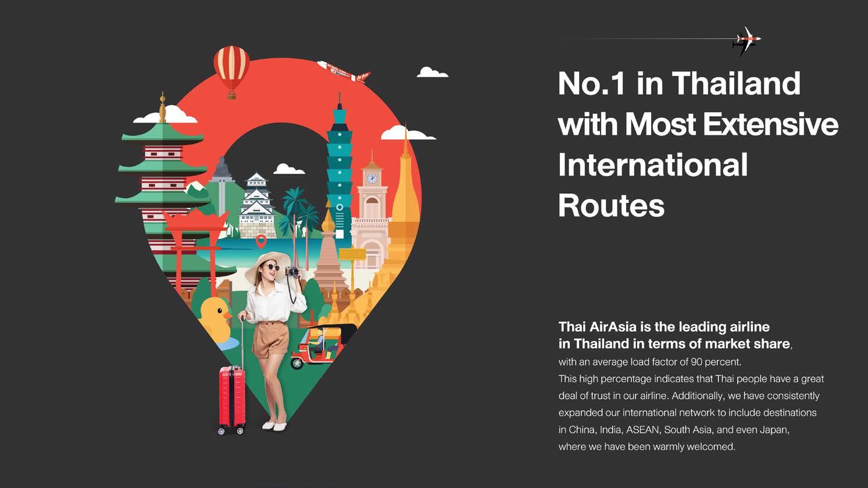Click the headline line "No.1 in Thailand"
The width and height of the screenshot is (868, 488).
coord(679,83)
